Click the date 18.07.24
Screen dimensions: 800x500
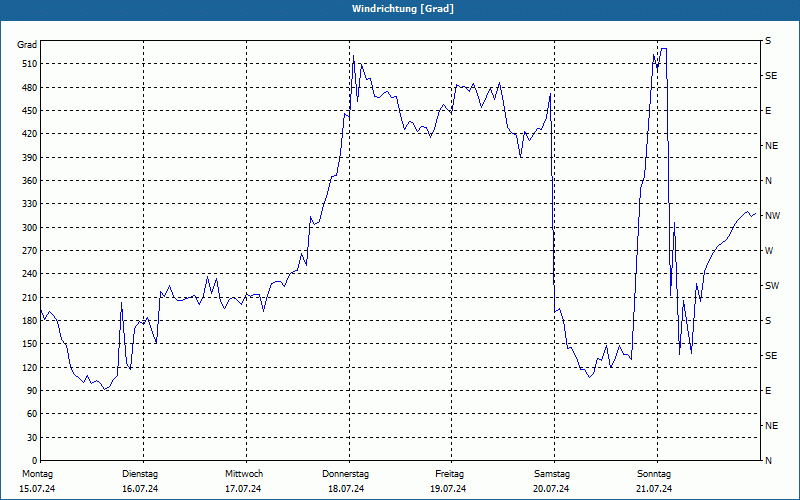click(346, 489)
